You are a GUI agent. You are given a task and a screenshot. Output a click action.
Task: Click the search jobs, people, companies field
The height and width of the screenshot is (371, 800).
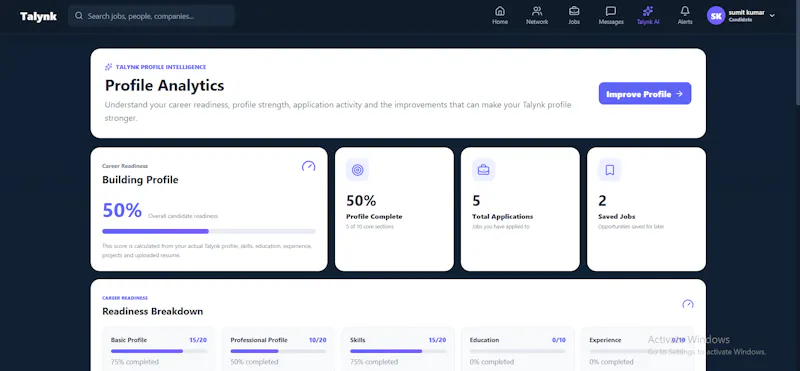(151, 16)
